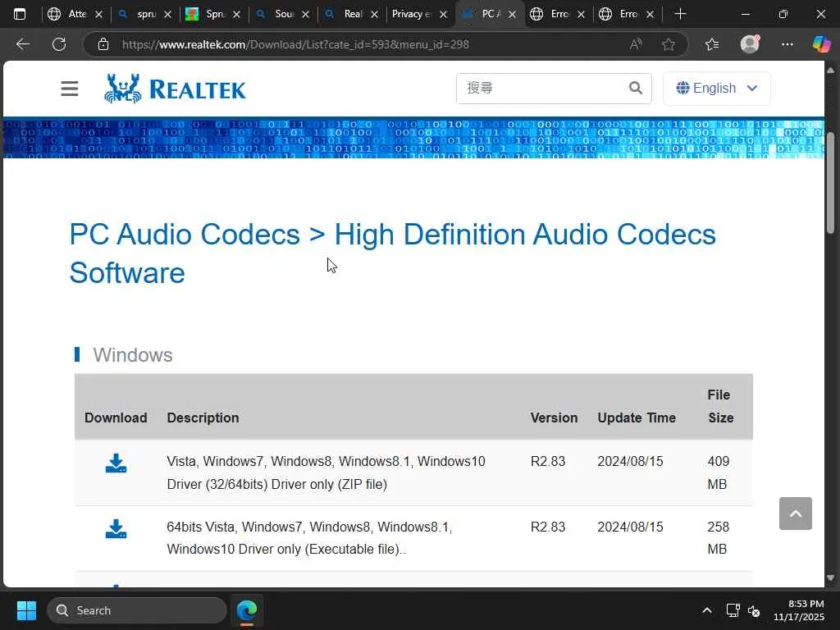The height and width of the screenshot is (630, 840).
Task: Click the Executable file driver description text
Action: 309,538
